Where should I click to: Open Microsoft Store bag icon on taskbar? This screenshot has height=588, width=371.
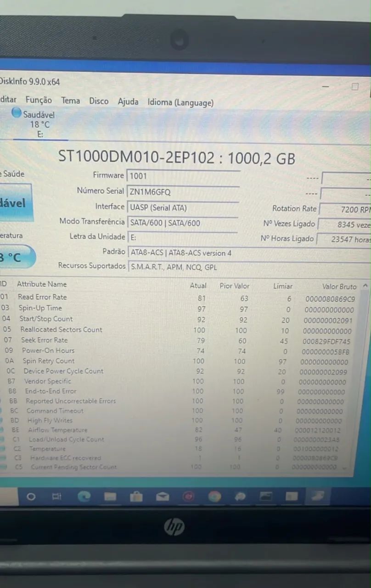click(x=136, y=497)
